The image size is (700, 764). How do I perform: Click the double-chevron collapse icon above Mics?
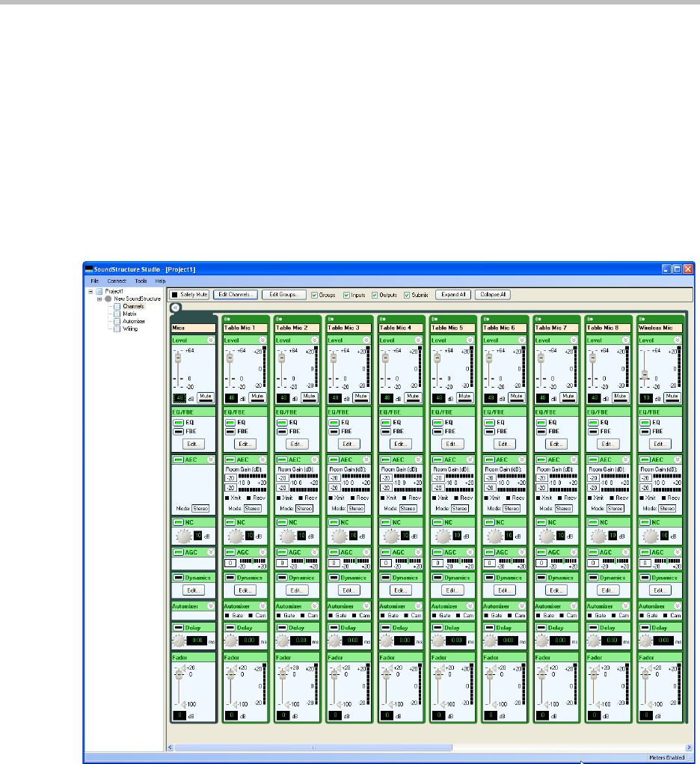(175, 307)
